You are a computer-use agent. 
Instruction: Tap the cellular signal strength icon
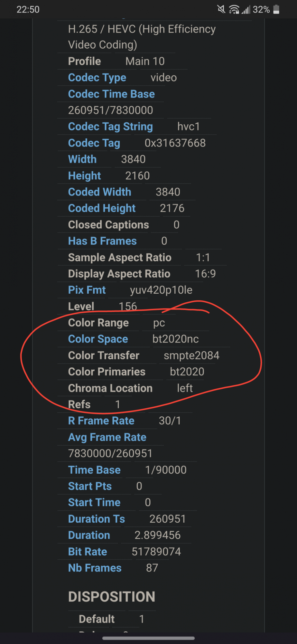(x=246, y=10)
